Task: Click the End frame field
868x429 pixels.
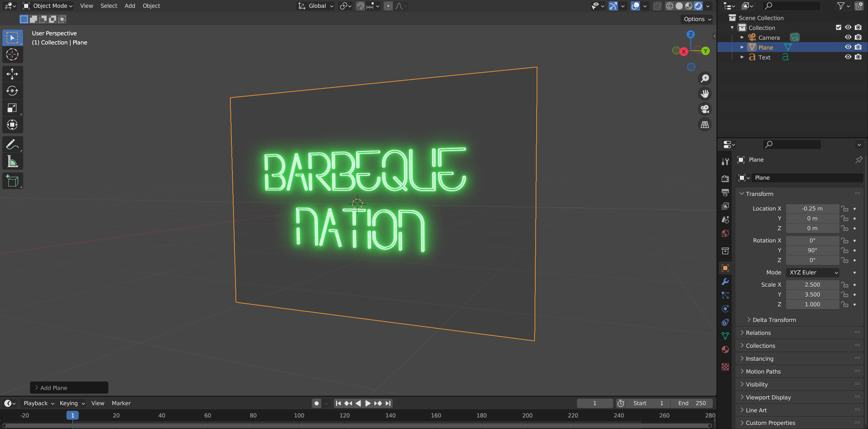Action: coord(692,403)
